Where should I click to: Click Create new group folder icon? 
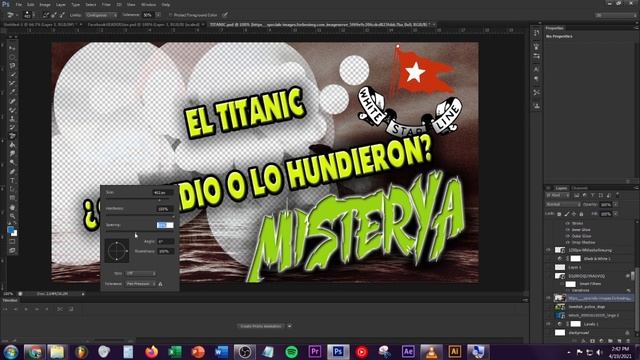pyautogui.click(x=610, y=341)
